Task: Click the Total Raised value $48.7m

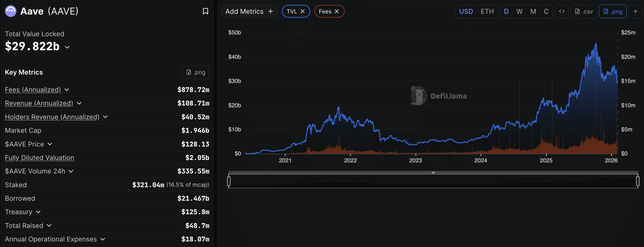Action: (197, 226)
